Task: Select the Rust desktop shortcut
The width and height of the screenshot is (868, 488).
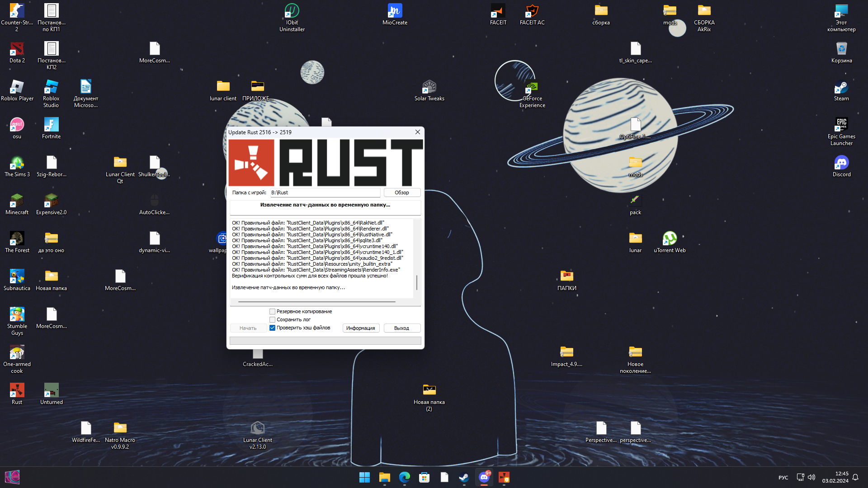Action: click(x=17, y=394)
